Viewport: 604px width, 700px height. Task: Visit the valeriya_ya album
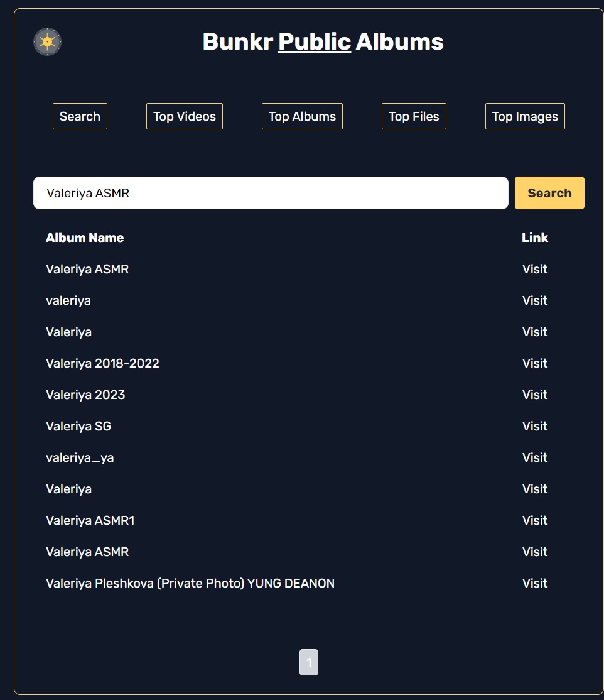pyautogui.click(x=534, y=457)
